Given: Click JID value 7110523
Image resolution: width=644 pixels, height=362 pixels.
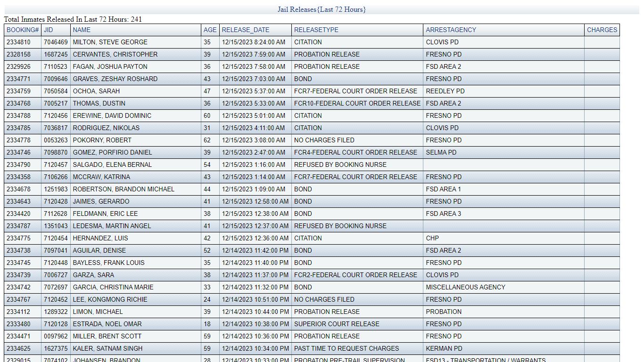Looking at the screenshot, I should click(56, 66).
